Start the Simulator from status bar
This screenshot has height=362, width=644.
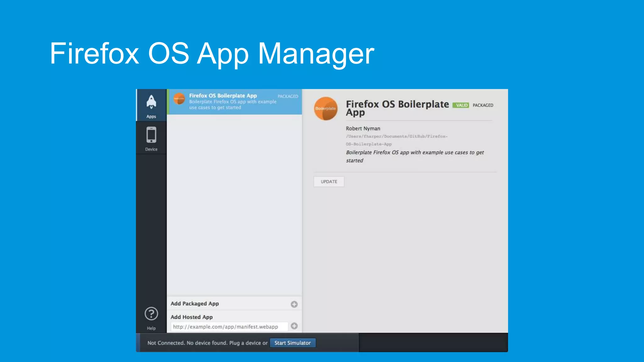click(292, 343)
